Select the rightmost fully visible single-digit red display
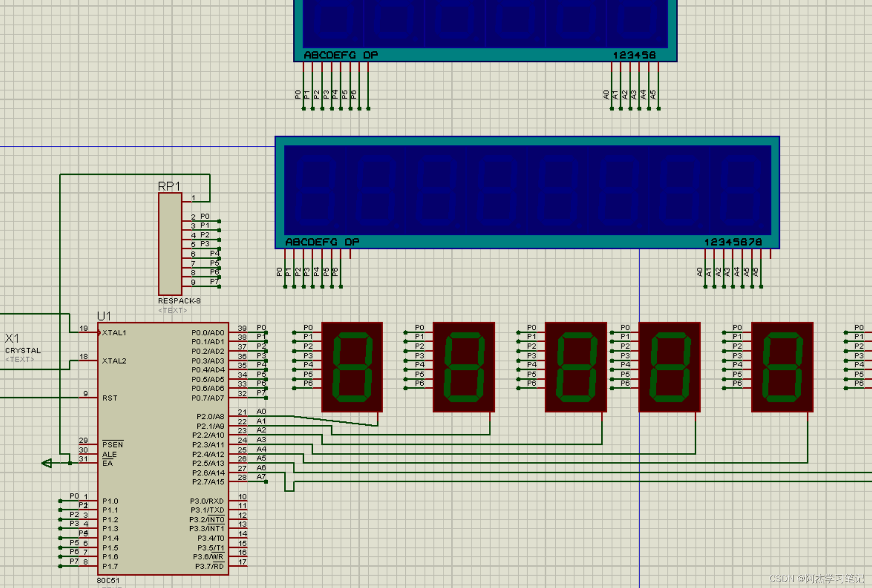This screenshot has height=588, width=872. coord(782,366)
